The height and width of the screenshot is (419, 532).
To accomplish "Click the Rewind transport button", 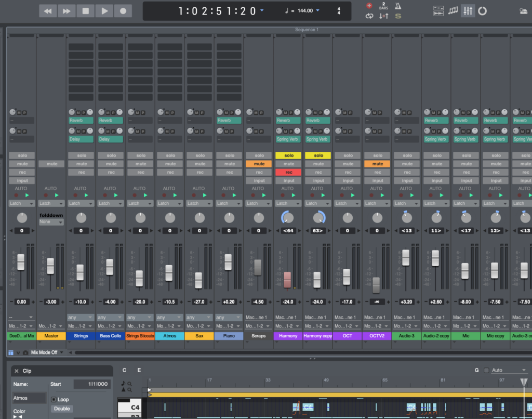I will tap(47, 11).
